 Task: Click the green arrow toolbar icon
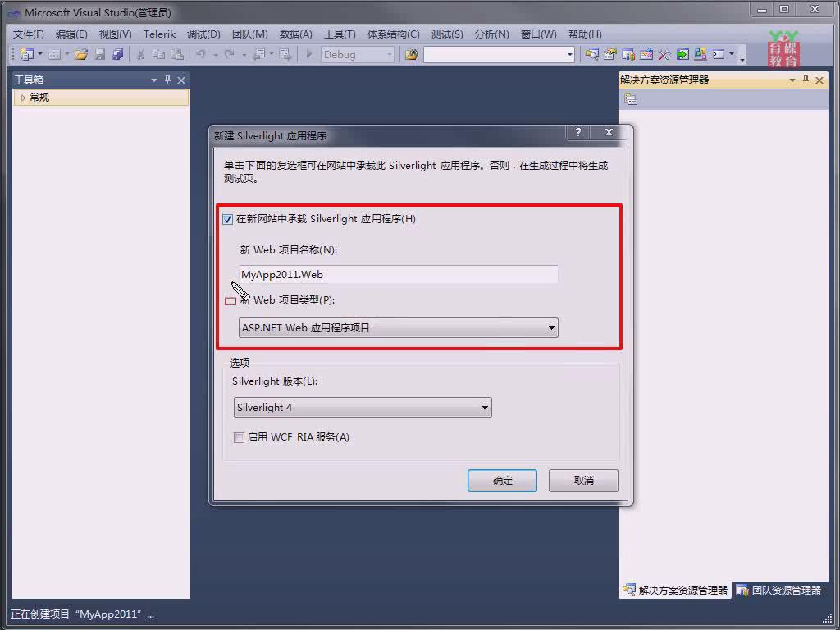682,54
